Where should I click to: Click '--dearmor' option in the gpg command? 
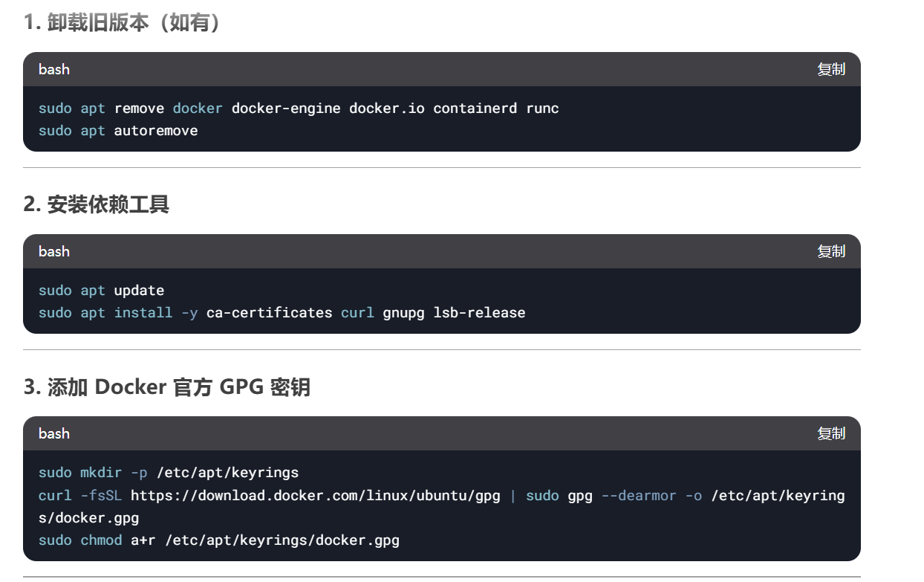[x=639, y=495]
